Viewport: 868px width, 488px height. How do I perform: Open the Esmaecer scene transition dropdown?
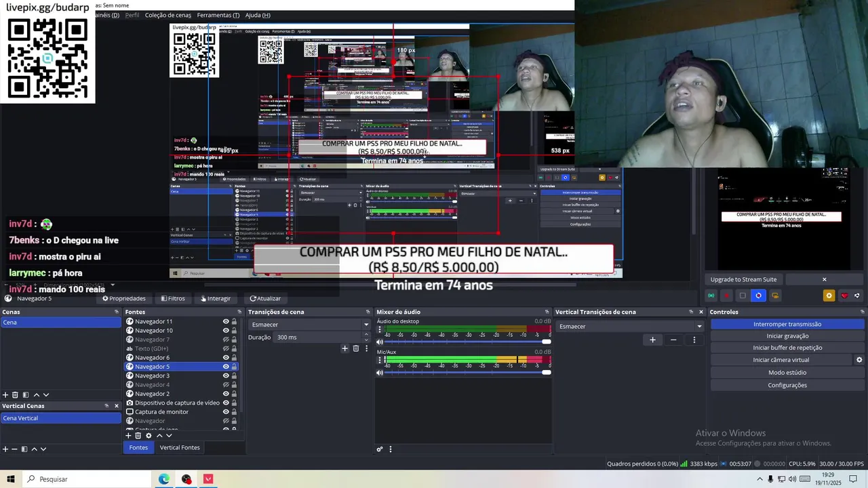click(x=309, y=325)
